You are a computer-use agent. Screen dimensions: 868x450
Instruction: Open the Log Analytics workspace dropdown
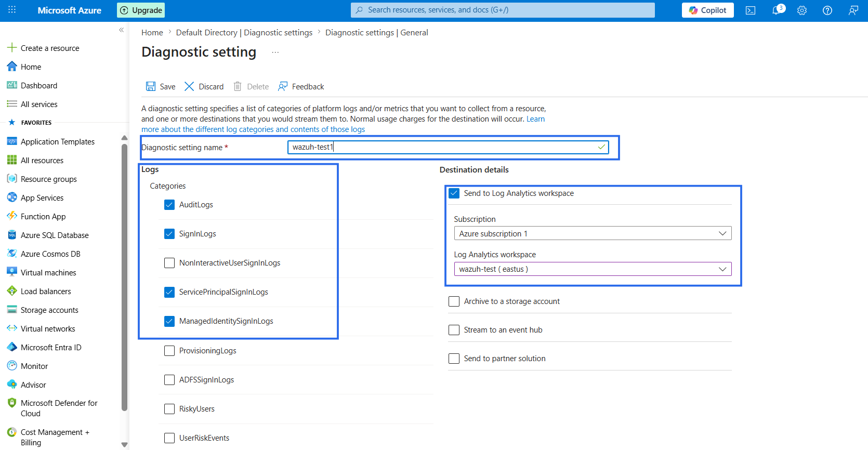(x=593, y=269)
